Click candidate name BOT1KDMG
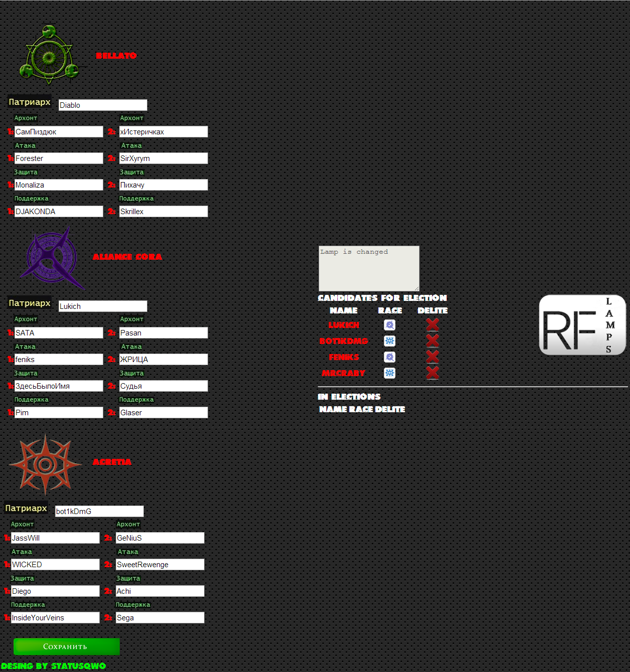The width and height of the screenshot is (630, 672). (344, 341)
